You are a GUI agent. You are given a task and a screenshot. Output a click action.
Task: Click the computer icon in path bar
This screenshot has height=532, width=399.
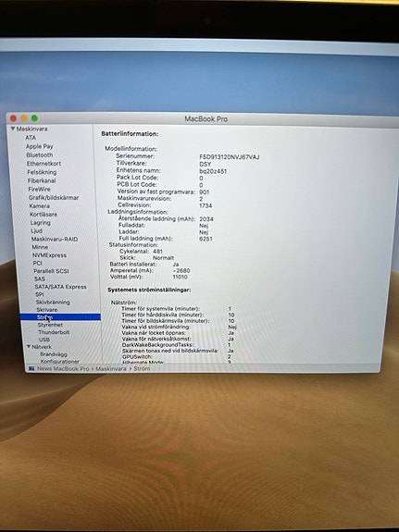[x=31, y=368]
